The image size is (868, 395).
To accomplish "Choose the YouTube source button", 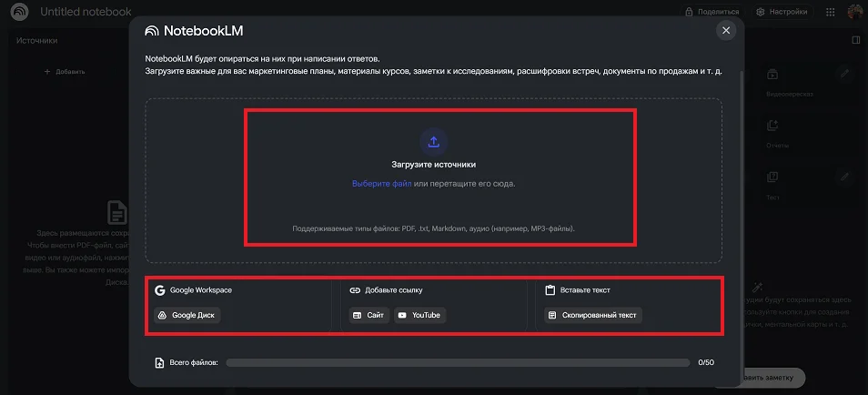I will click(x=419, y=315).
